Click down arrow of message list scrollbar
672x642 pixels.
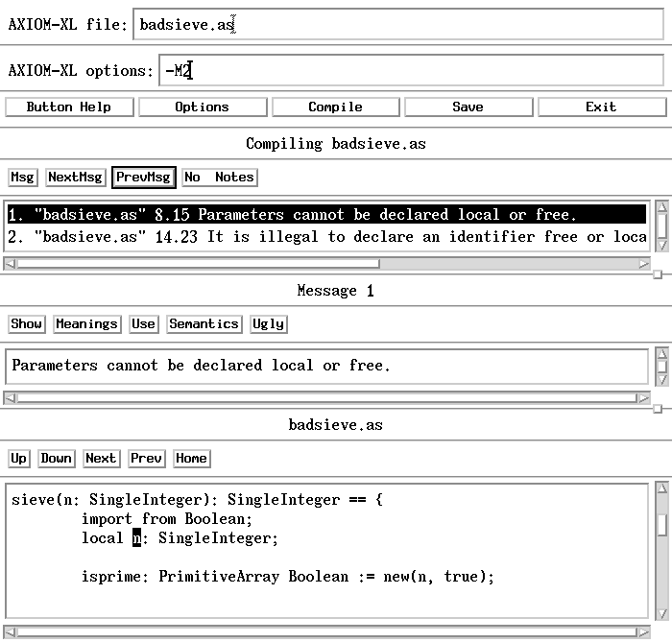tap(662, 246)
